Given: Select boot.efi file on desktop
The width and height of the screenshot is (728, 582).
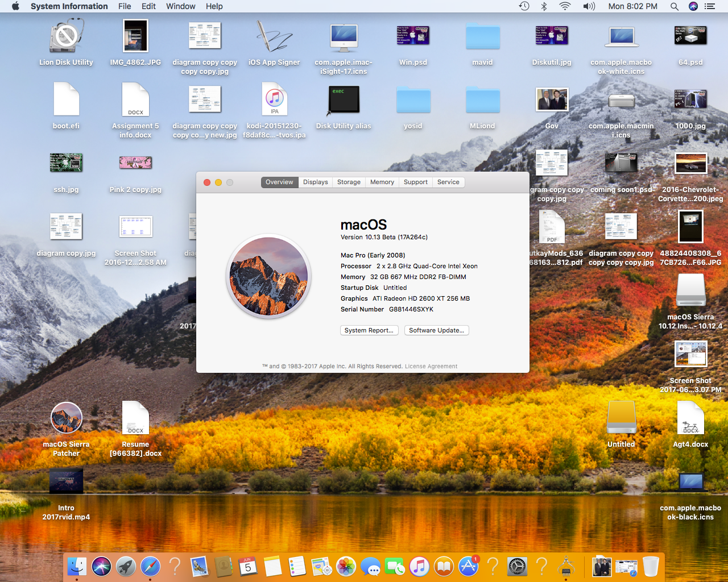Looking at the screenshot, I should (66, 99).
